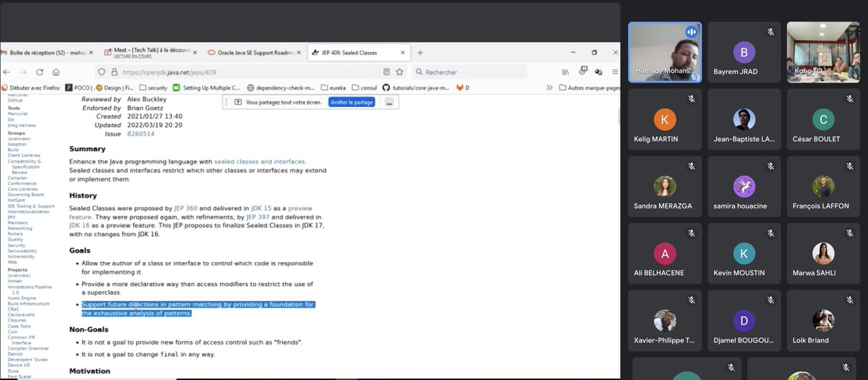
Task: Open the JEP 360 link
Action: (x=185, y=208)
